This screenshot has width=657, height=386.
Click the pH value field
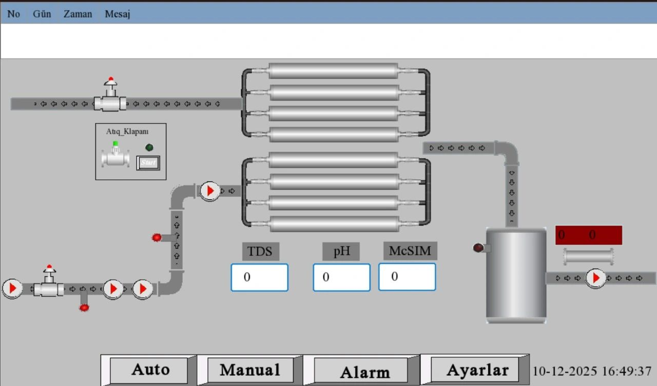pyautogui.click(x=341, y=277)
